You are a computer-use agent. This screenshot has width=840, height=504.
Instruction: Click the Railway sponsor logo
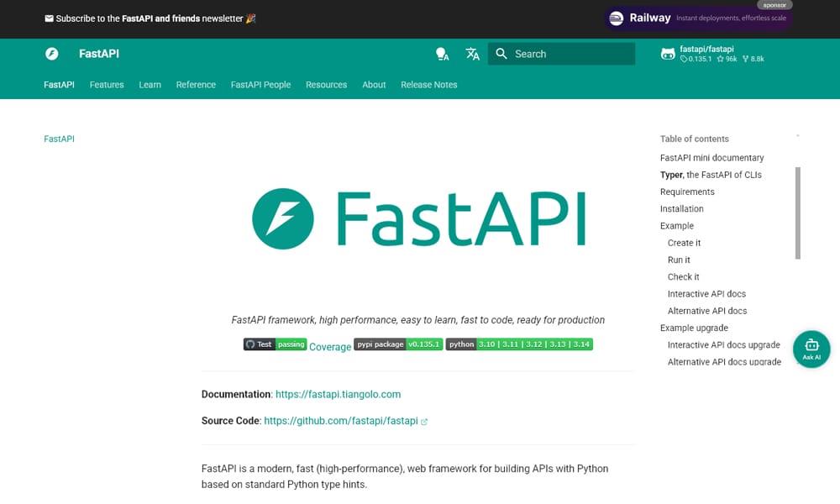(x=616, y=18)
